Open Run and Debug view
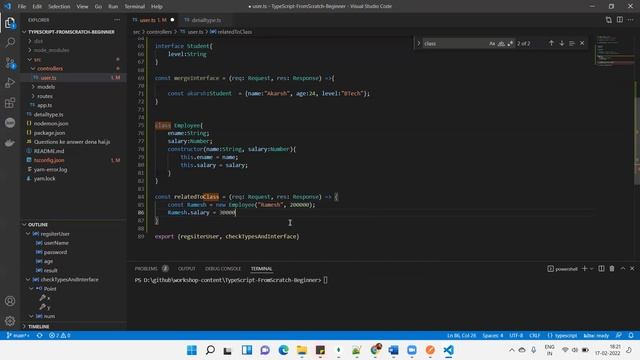The height and width of the screenshot is (360, 640). [10, 82]
